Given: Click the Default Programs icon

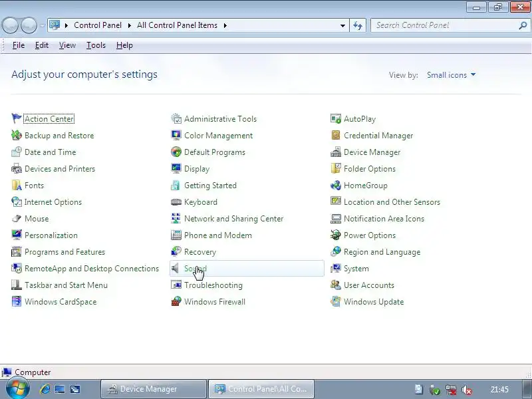Looking at the screenshot, I should pyautogui.click(x=176, y=152).
